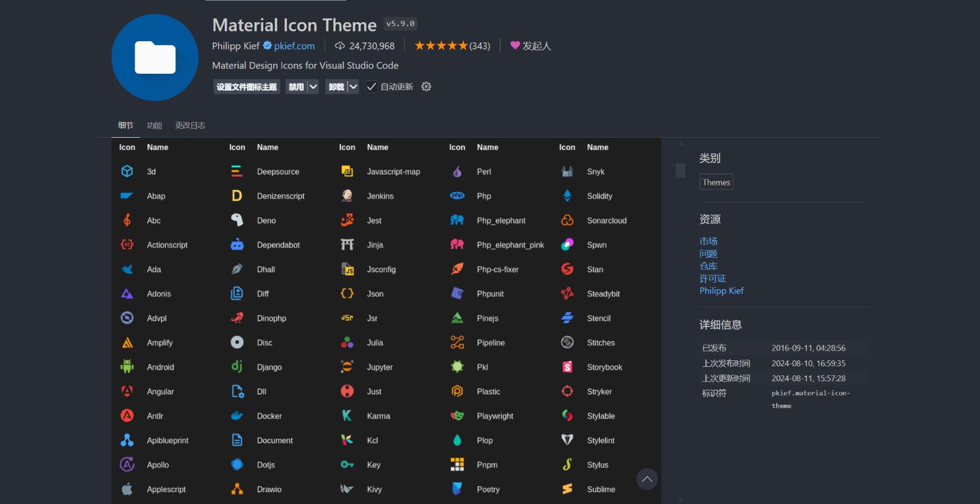Click the Pnpm grid icon

tap(457, 465)
